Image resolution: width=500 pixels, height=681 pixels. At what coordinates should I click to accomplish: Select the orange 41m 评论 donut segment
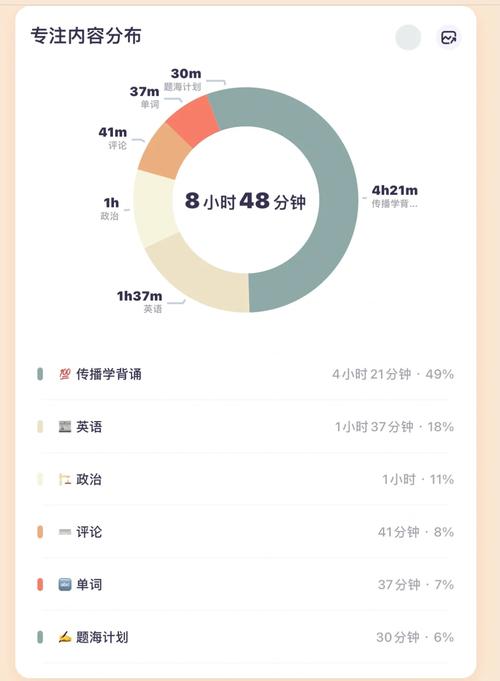163,152
